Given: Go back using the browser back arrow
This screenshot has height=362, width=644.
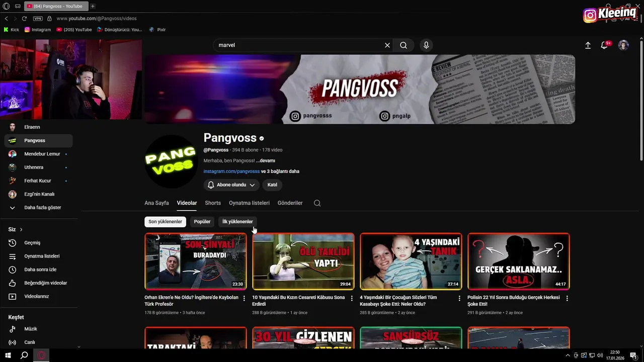Looking at the screenshot, I should pyautogui.click(x=6, y=19).
